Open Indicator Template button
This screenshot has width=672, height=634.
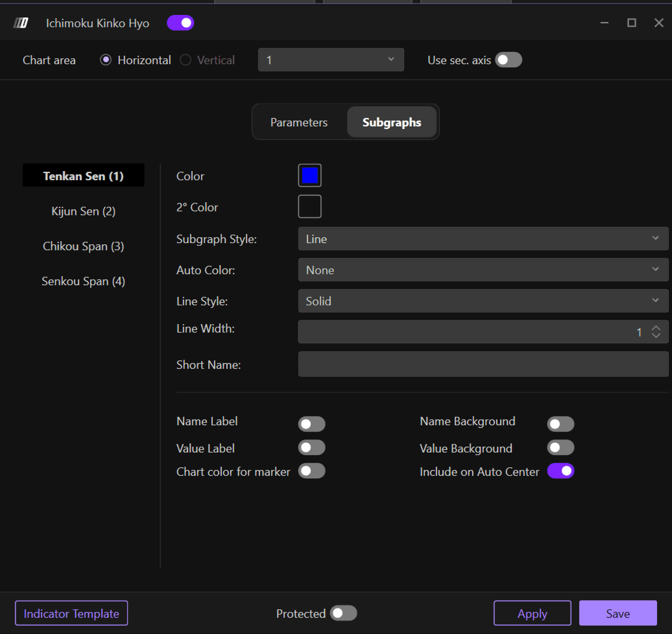pos(71,613)
